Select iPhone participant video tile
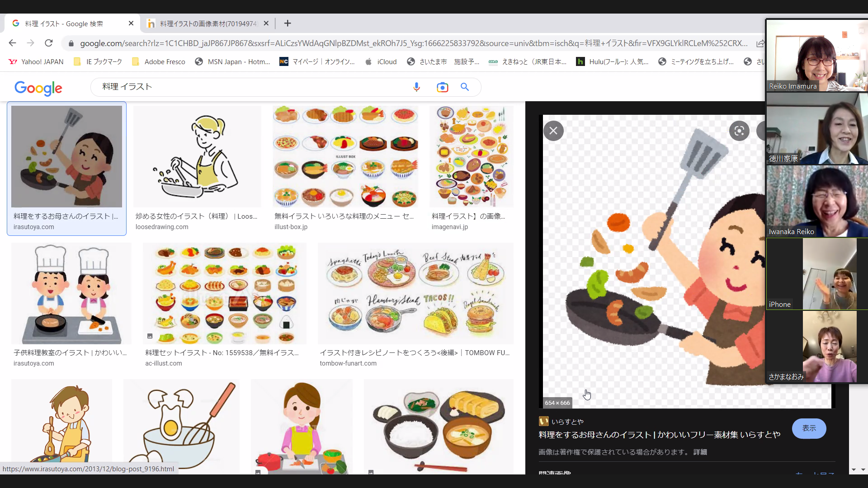 point(817,274)
